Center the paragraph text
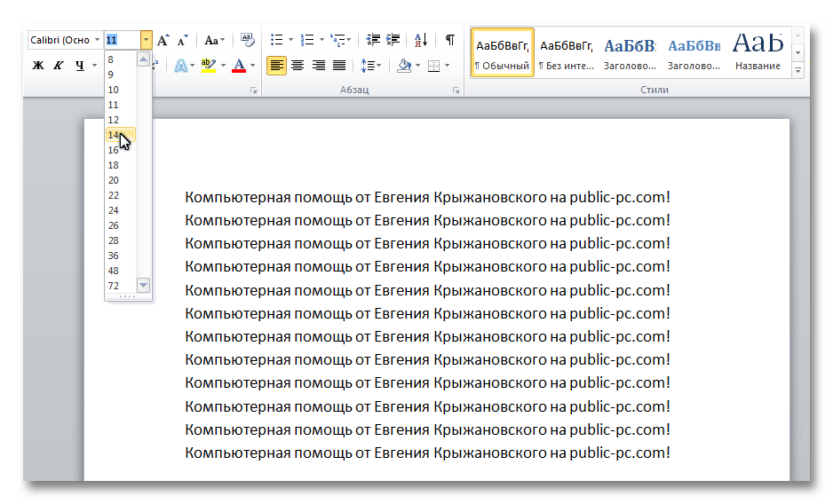 pos(297,66)
